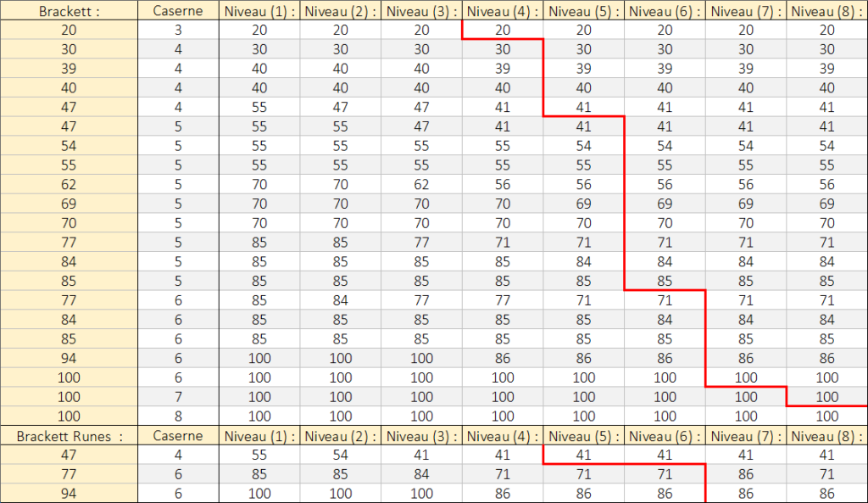Select the 39 cell in Brackett column
Screen dimensions: 868x503
(69, 69)
